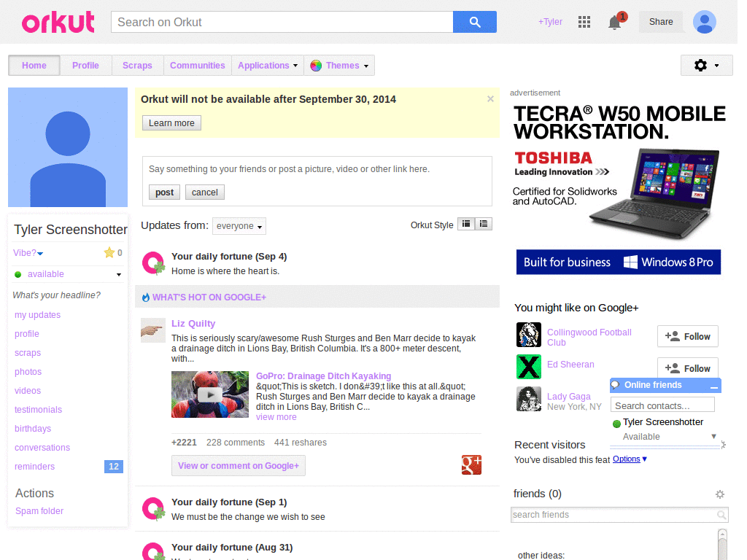The image size is (747, 560).
Task: Open the reminders count badge 12
Action: tap(113, 467)
